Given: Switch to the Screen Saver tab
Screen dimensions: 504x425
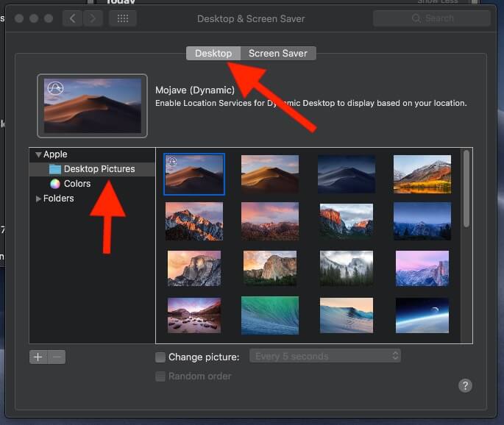Looking at the screenshot, I should (x=278, y=54).
